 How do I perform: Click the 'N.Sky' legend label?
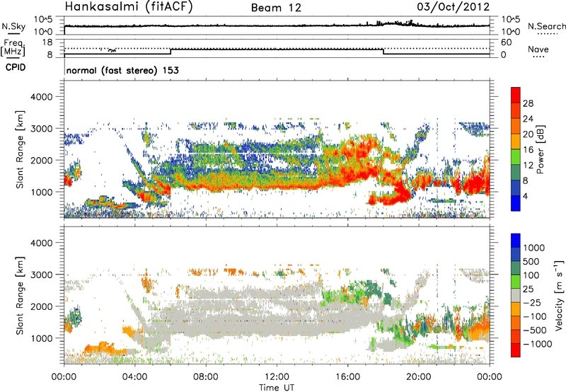[13, 26]
